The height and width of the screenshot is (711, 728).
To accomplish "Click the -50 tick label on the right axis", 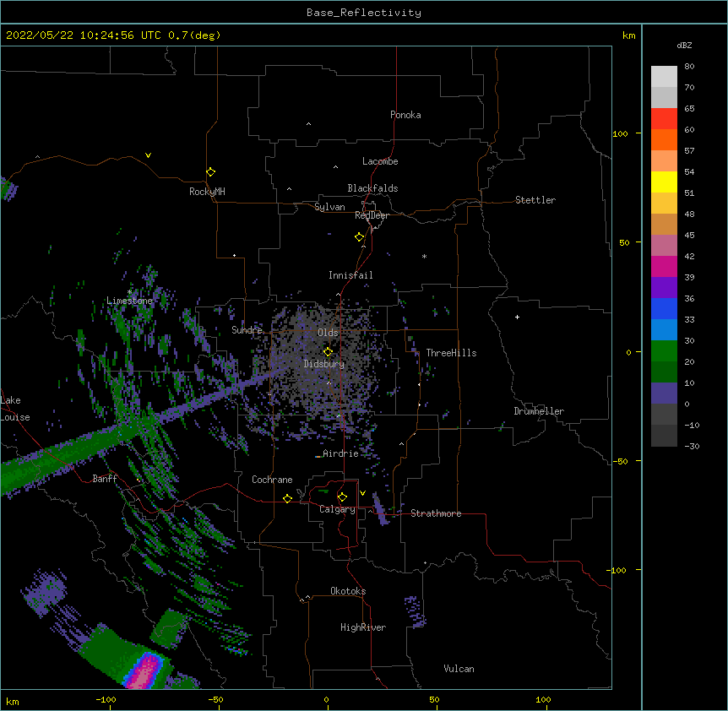I will [620, 461].
